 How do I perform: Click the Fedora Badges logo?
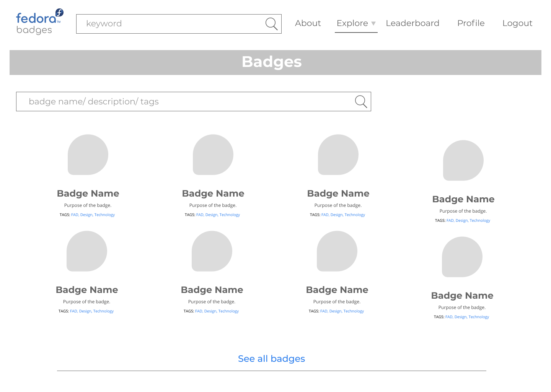coord(40,22)
